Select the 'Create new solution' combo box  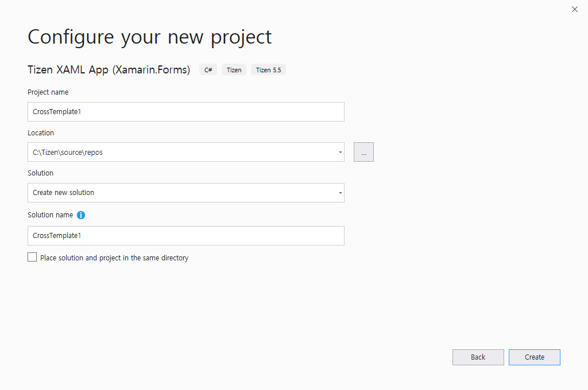(178, 193)
